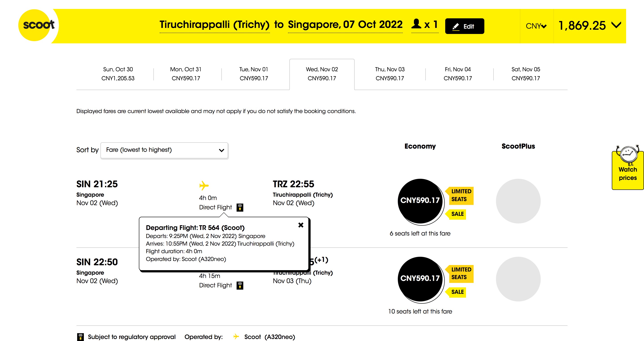Click the Edit search button
644x341 pixels.
coord(464,26)
